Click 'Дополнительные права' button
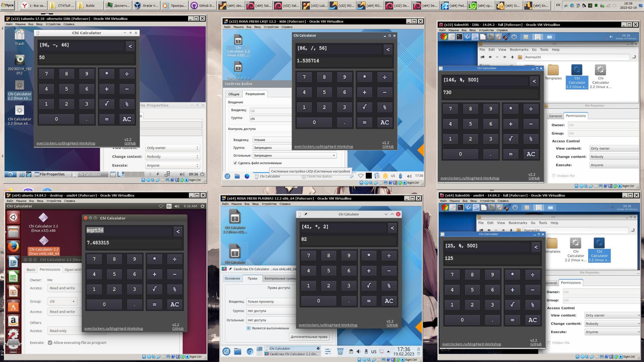Screen dimensions: 644x362 309,337
